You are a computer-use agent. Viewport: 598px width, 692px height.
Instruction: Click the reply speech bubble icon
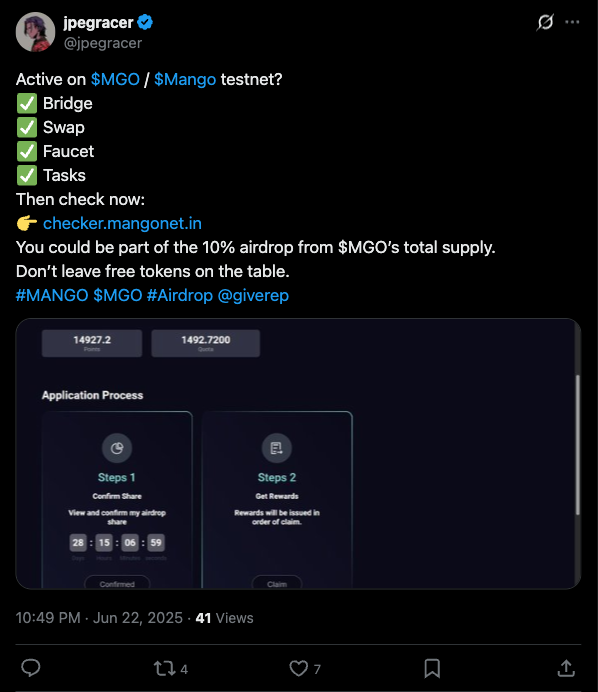31,668
